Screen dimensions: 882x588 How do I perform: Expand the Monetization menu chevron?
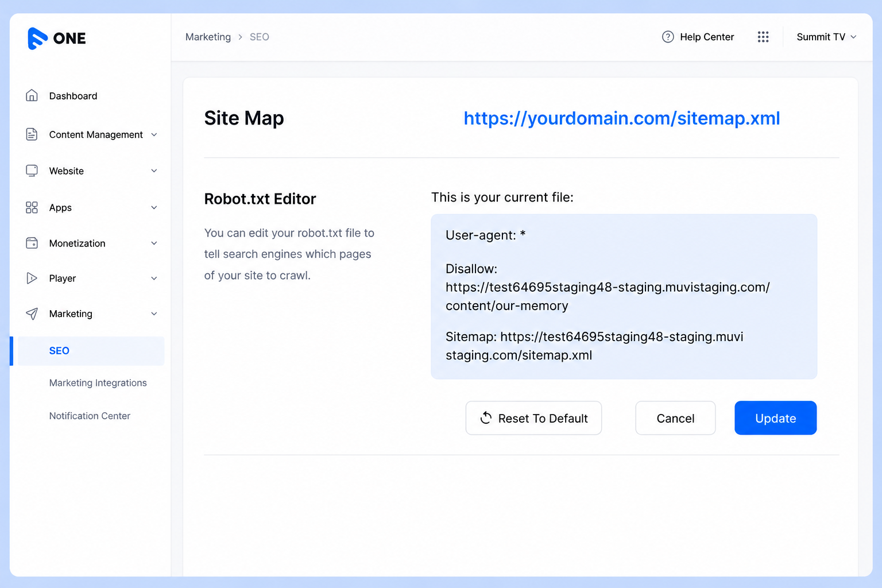(154, 243)
